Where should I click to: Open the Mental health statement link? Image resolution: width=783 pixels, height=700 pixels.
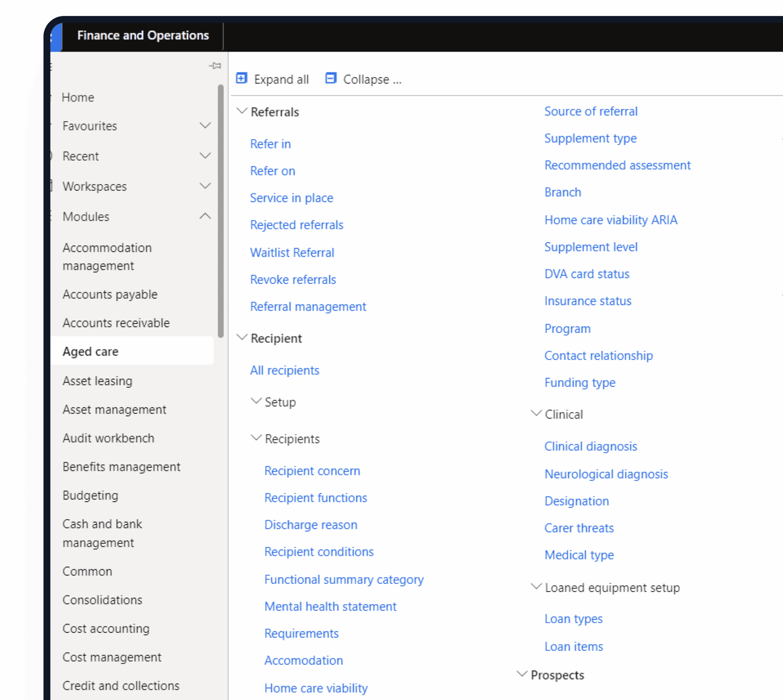pyautogui.click(x=330, y=606)
